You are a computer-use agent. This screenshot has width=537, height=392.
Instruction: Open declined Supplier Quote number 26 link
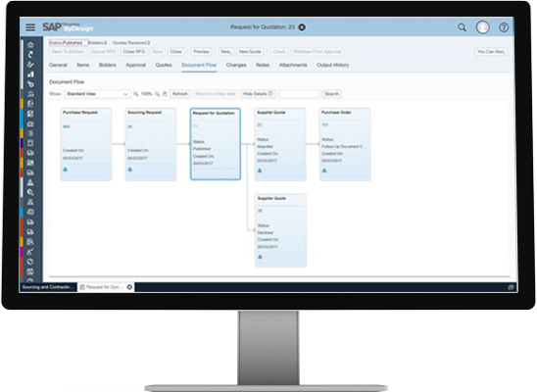[260, 211]
